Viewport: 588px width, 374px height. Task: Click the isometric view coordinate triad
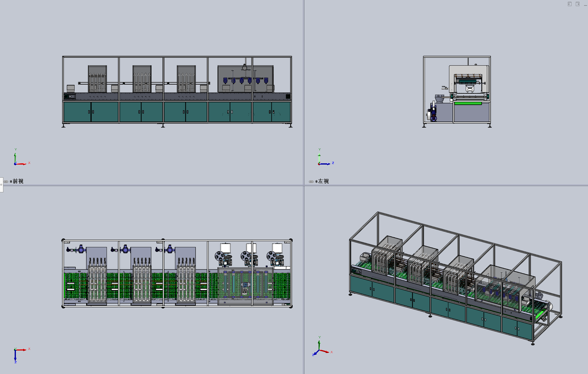point(322,346)
